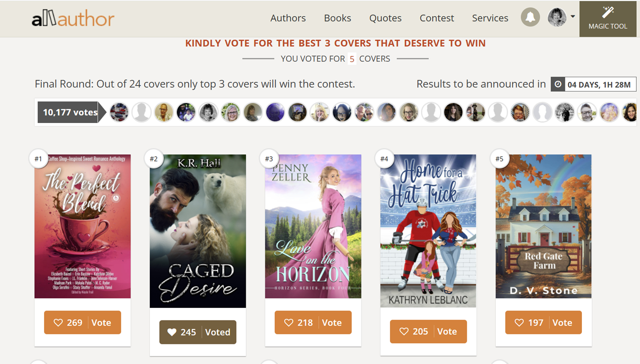Open Love on the Horizon cover thumbnail

[313, 226]
